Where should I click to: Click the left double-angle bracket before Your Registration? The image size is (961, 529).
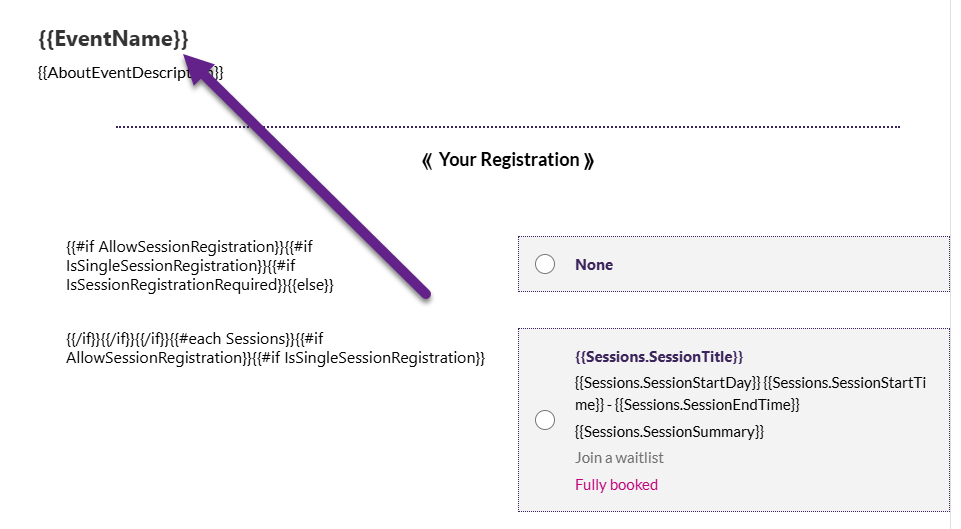[427, 160]
